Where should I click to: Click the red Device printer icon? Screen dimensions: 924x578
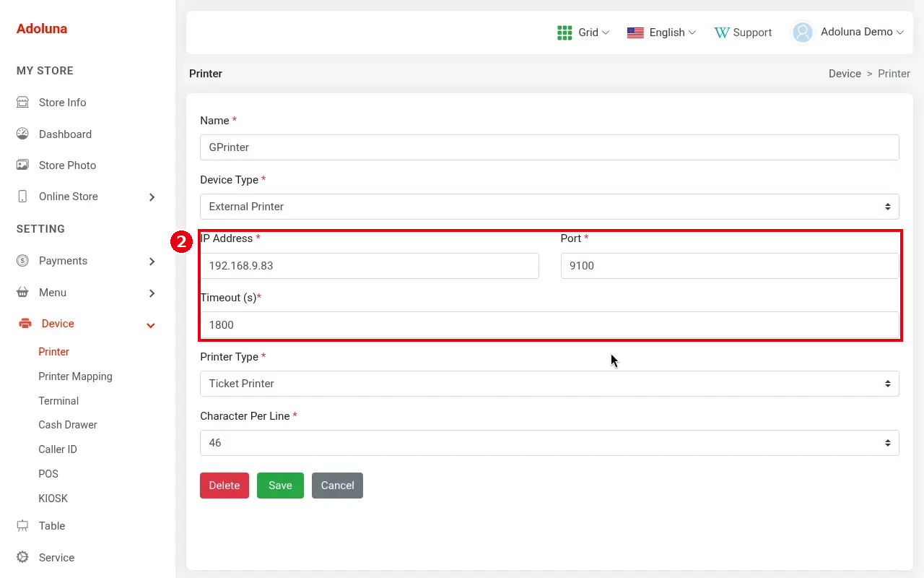(25, 324)
